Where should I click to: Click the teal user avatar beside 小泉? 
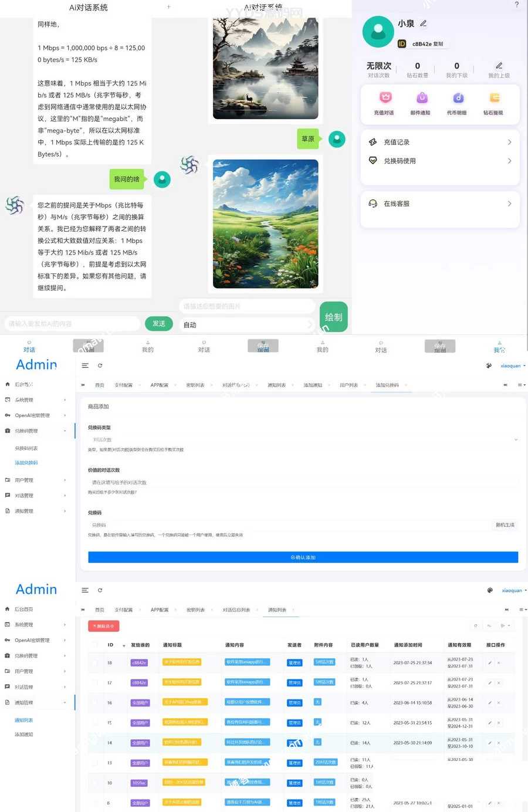click(378, 32)
